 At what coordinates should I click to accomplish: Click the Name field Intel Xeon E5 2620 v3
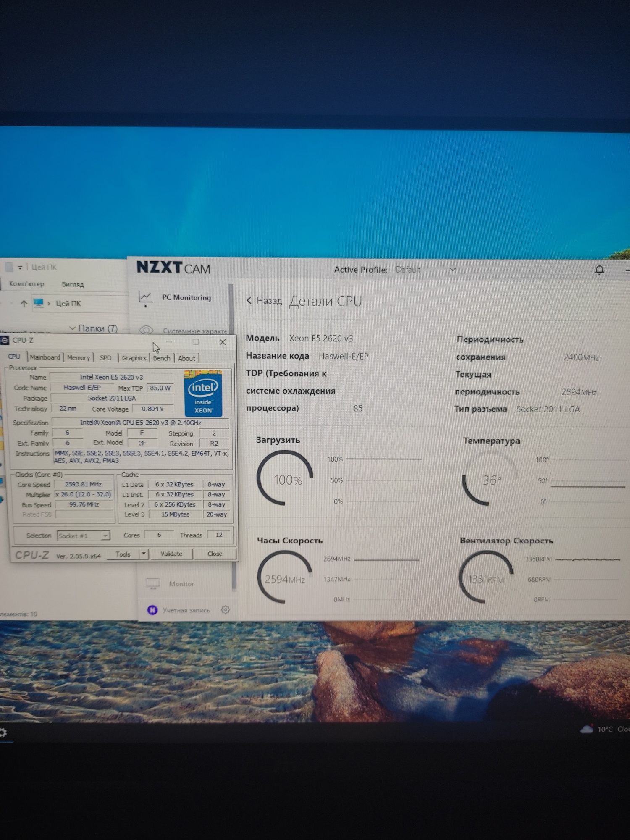pyautogui.click(x=112, y=377)
